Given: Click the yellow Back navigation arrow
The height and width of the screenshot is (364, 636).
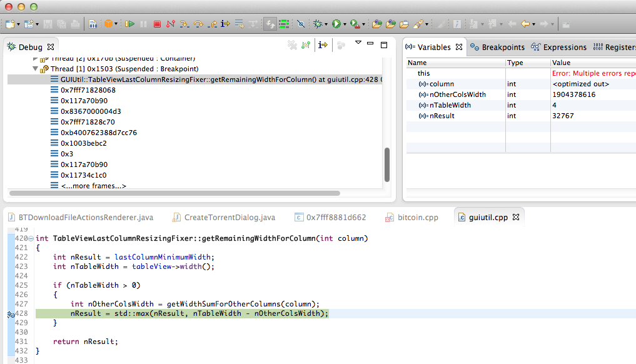Looking at the screenshot, I should pyautogui.click(x=525, y=24).
